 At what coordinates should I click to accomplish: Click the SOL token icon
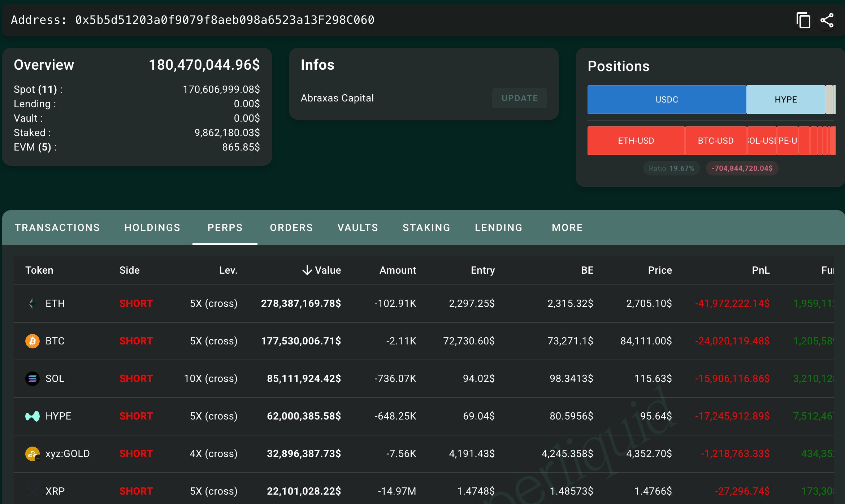coord(32,379)
